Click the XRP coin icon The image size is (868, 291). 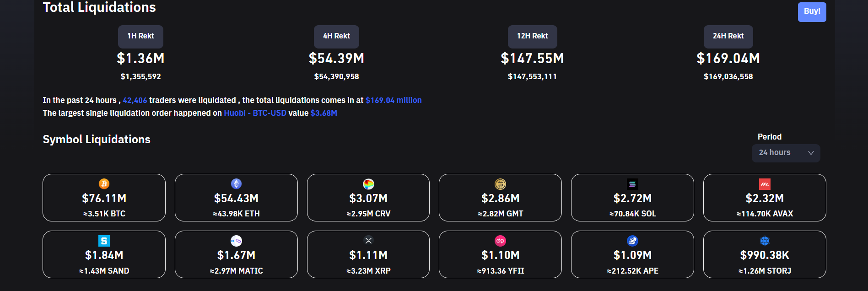tap(368, 240)
